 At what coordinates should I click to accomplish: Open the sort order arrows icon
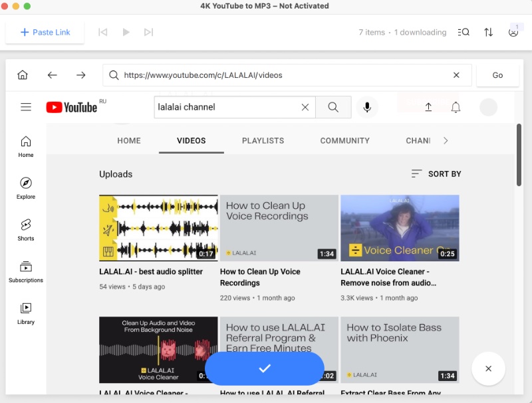488,32
